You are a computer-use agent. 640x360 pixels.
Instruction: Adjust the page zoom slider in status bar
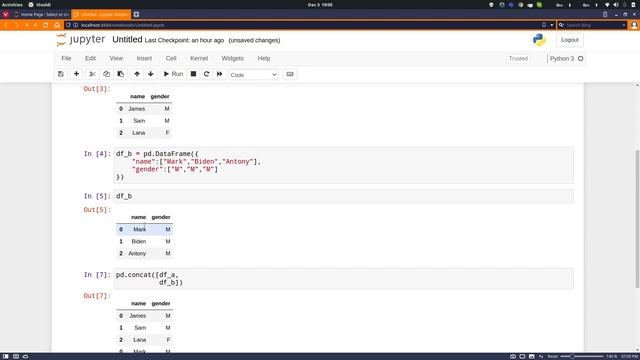pyautogui.click(x=581, y=356)
